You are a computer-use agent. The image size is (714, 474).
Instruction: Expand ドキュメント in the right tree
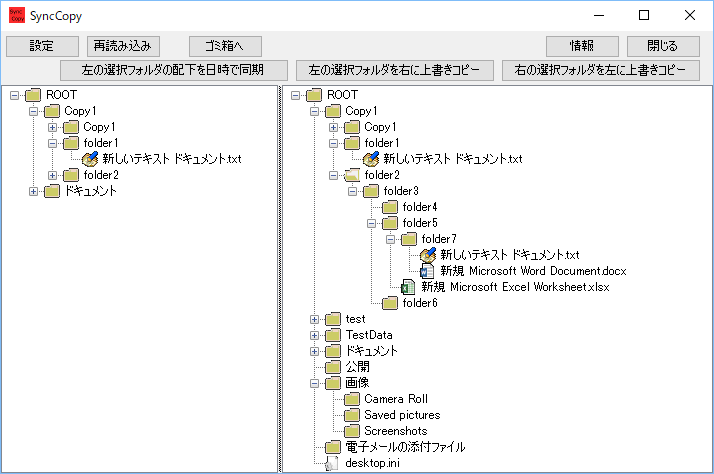coord(315,351)
